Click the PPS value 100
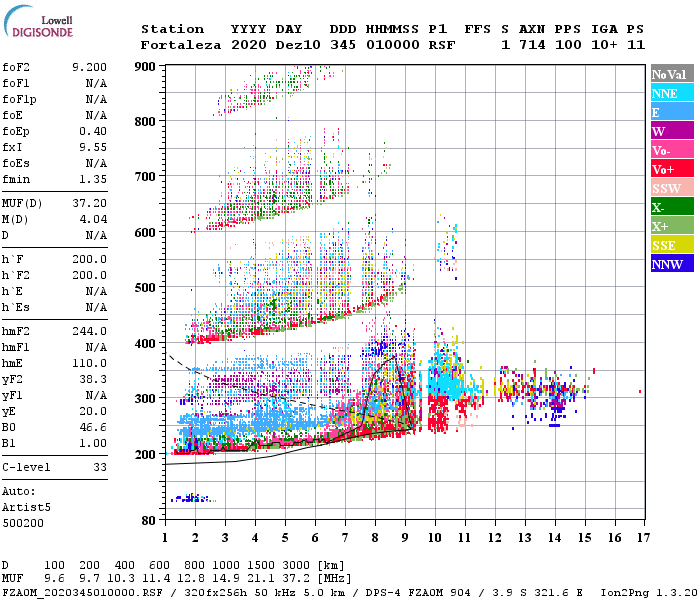Screen dimensions: 700x600 [568, 45]
